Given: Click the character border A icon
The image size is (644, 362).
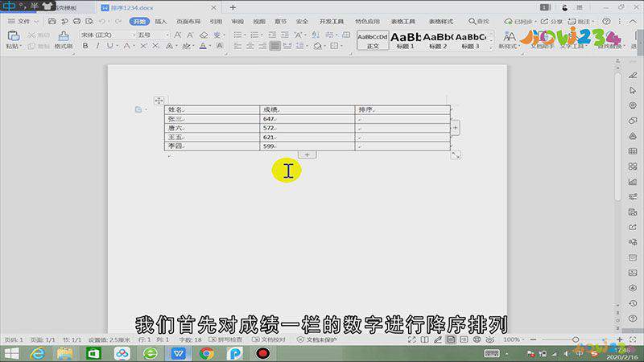Looking at the screenshot, I should [220, 46].
